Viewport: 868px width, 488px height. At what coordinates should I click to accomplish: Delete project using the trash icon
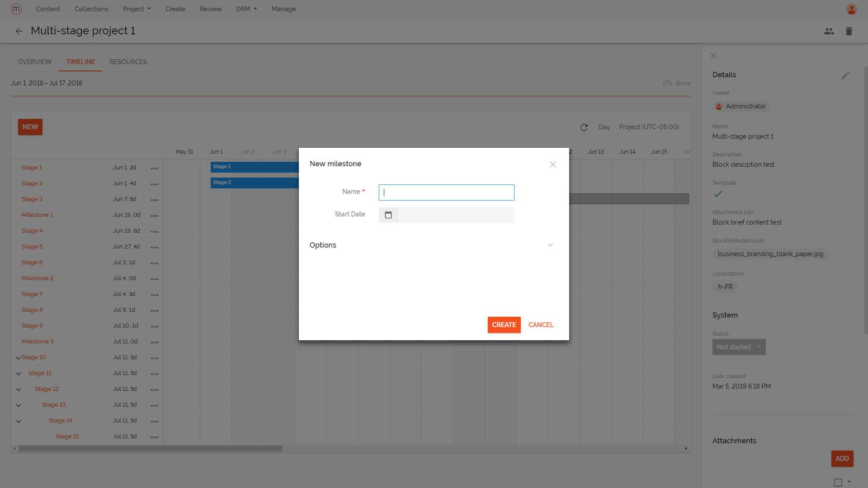(849, 31)
